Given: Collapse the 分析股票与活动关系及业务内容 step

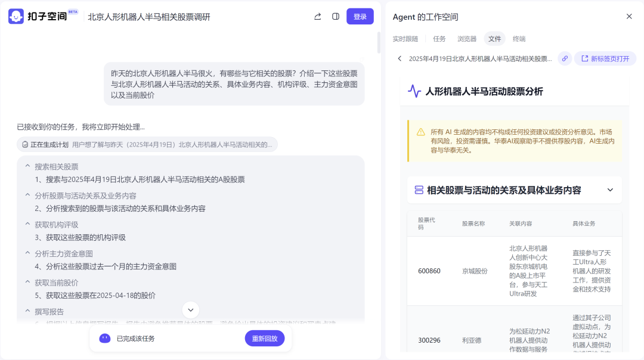Looking at the screenshot, I should (27, 195).
